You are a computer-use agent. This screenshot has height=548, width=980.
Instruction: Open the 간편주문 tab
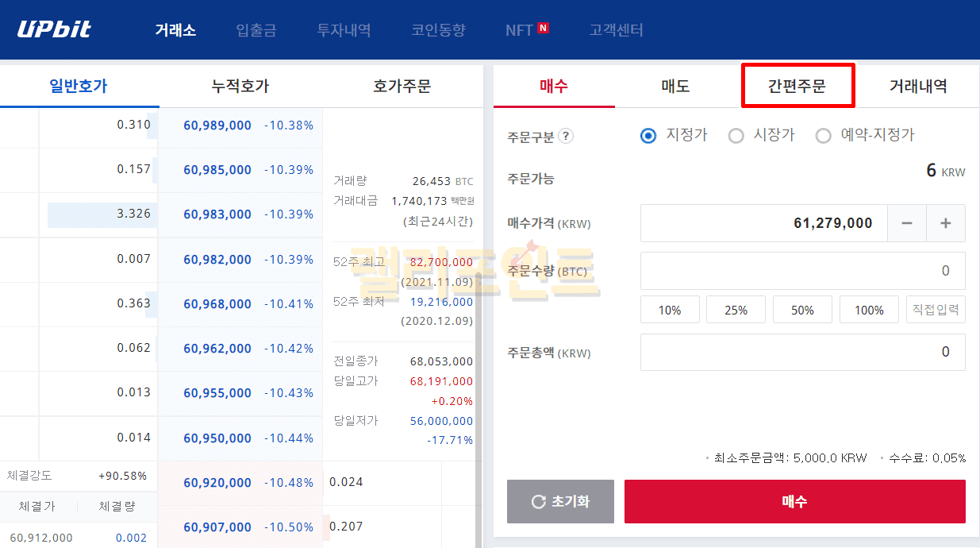(797, 86)
